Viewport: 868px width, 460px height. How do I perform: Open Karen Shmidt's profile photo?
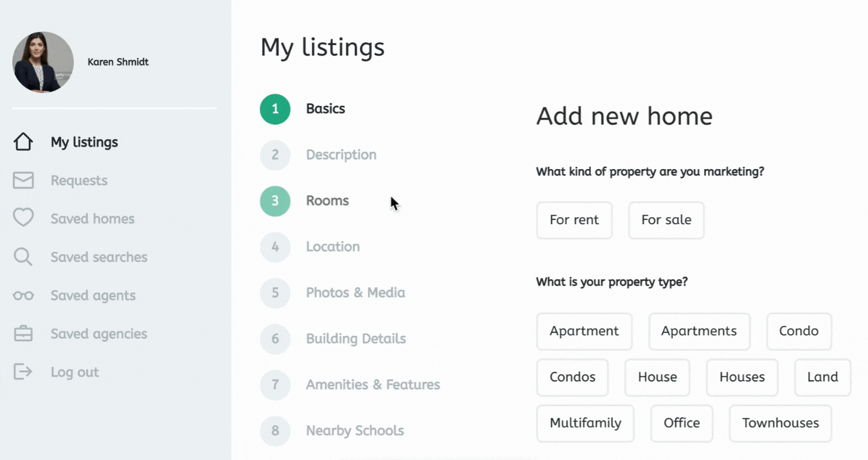(x=43, y=62)
